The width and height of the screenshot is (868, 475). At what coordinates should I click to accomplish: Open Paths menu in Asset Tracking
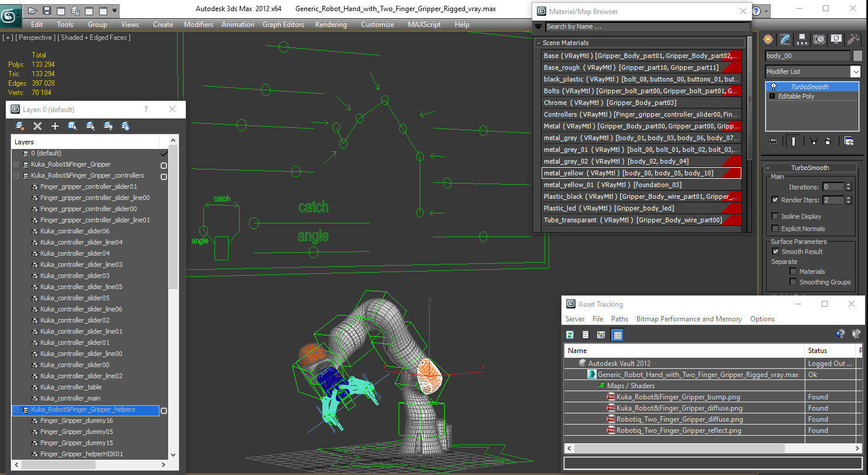pyautogui.click(x=619, y=319)
